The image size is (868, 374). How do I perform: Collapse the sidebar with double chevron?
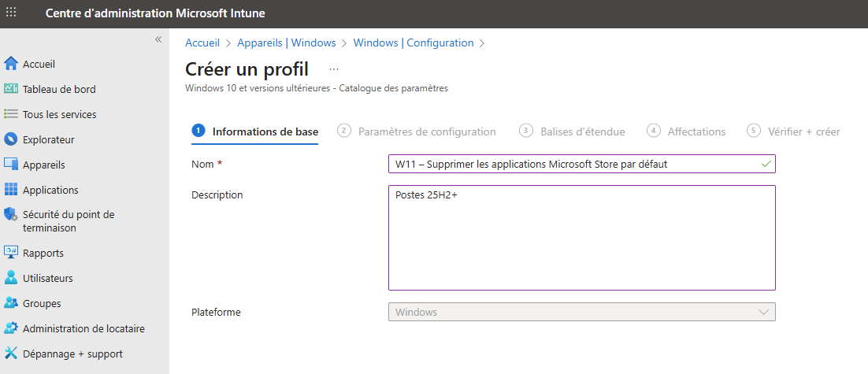click(x=158, y=39)
